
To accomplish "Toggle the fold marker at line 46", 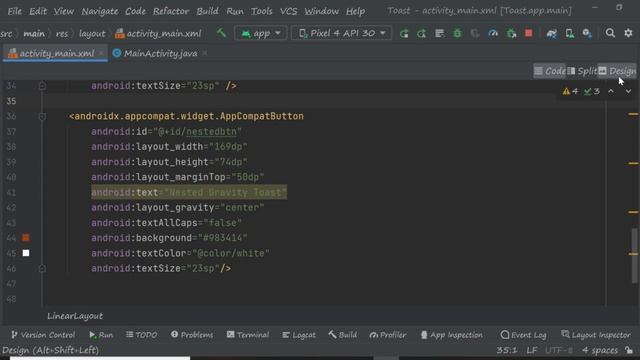I will tap(42, 269).
